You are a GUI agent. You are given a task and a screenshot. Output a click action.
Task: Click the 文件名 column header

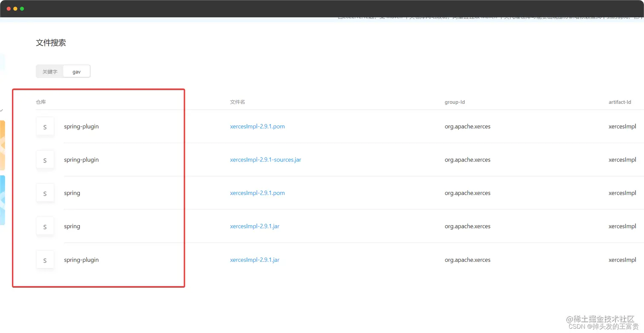237,102
